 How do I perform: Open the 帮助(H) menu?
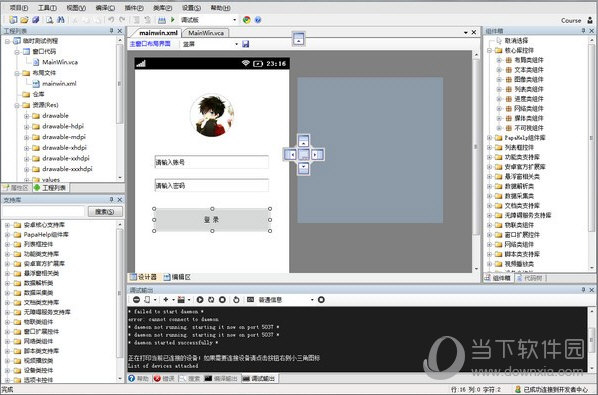pos(220,8)
